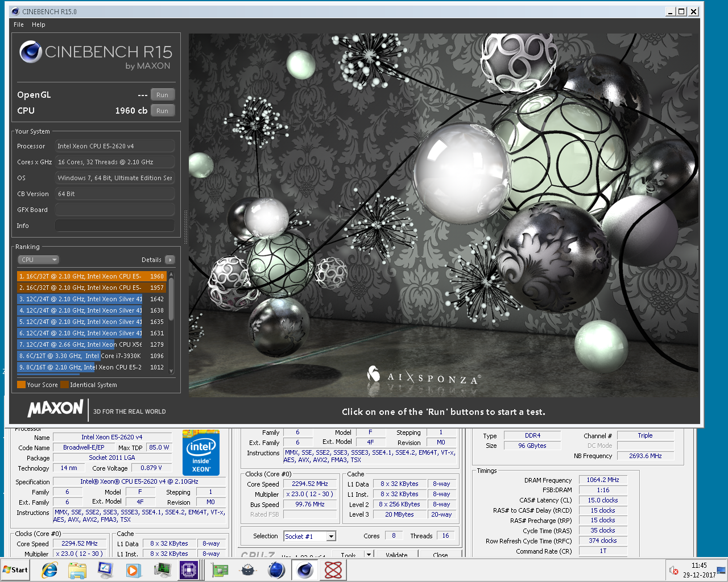Viewport: 728px width, 582px height.
Task: Switch to CPU-Z via purple chip taskbar icon
Action: coord(189,570)
